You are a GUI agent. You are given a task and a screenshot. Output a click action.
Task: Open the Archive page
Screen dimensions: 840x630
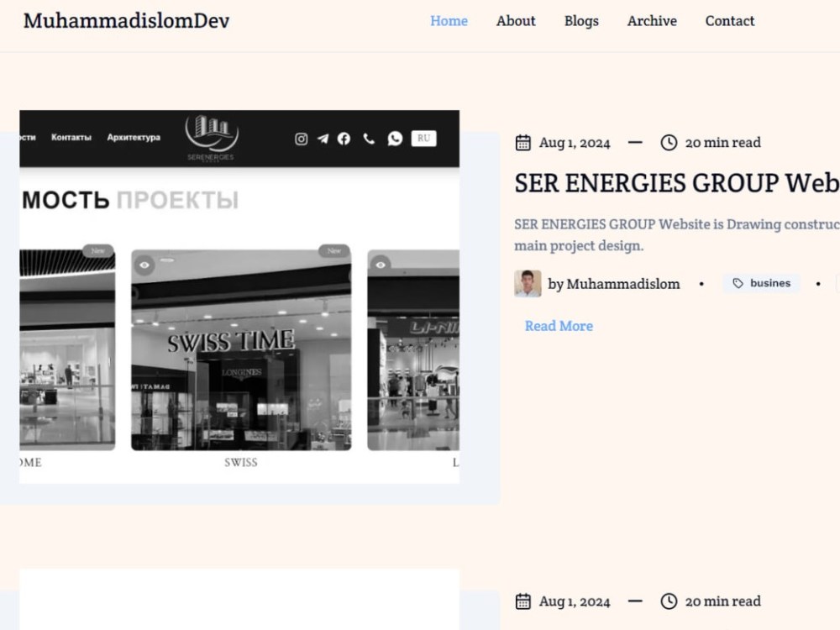tap(652, 21)
